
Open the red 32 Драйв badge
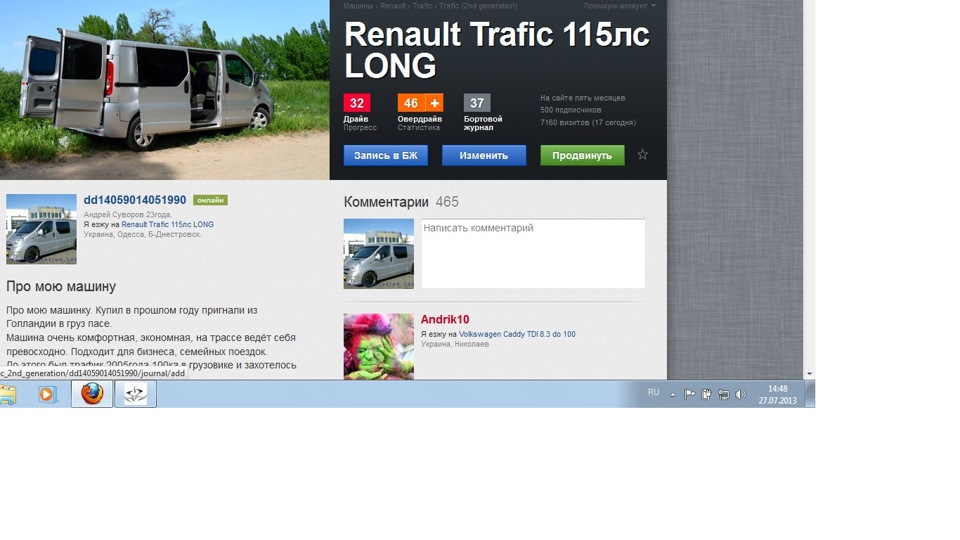[357, 103]
